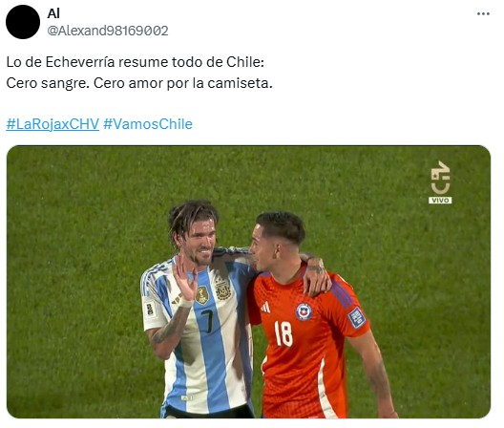The image size is (504, 428).
Task: Open the #VamosChile hashtag
Action: pyautogui.click(x=148, y=124)
